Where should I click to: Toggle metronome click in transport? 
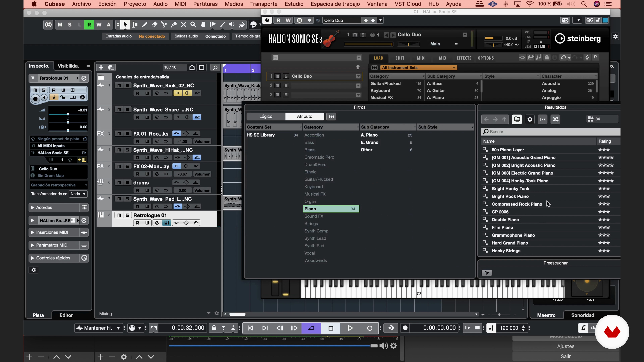point(583,328)
